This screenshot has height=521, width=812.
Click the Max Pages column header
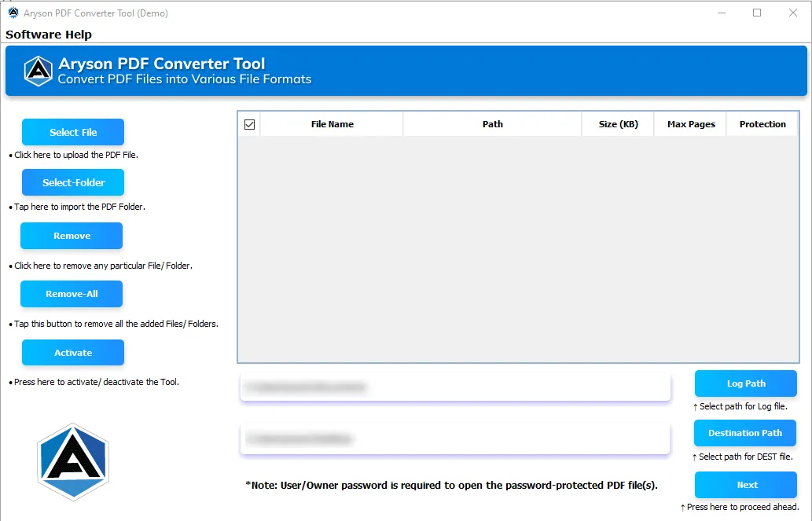(x=691, y=124)
